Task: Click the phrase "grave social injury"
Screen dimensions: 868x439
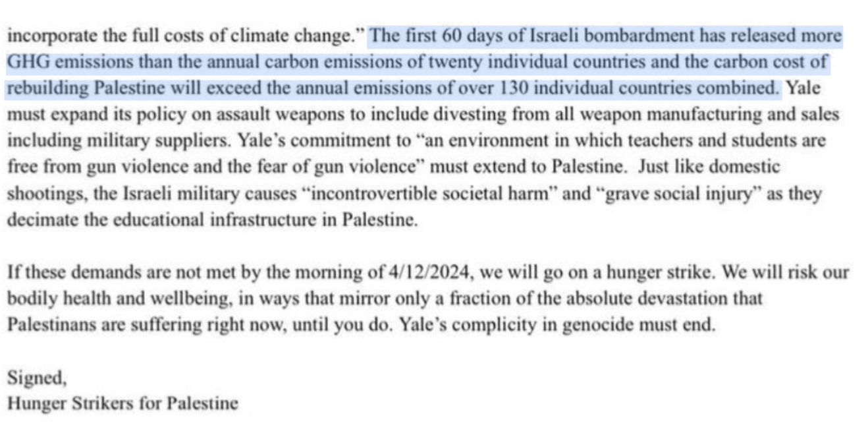Action: 680,194
